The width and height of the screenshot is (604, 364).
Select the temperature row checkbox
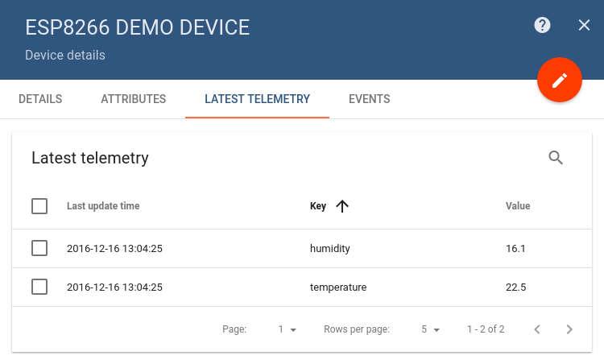[x=39, y=287]
